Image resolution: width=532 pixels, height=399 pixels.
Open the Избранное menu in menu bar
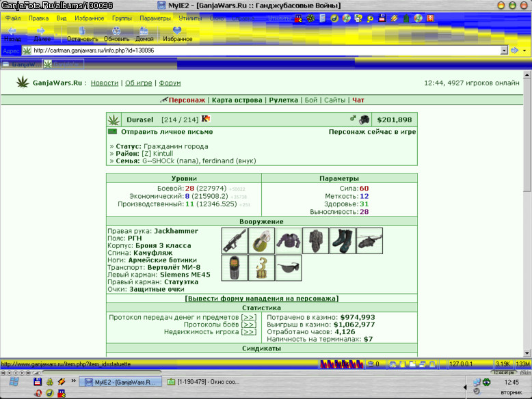pos(89,18)
